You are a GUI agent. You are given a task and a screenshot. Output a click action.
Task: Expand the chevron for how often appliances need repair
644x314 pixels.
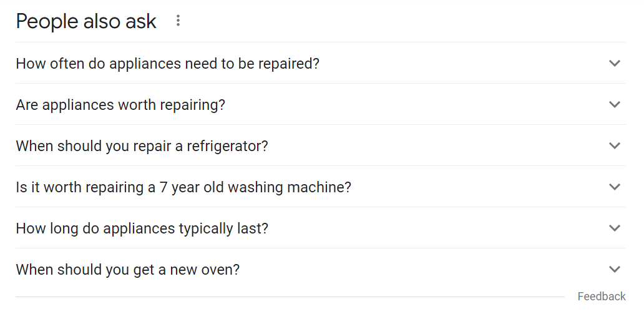click(615, 63)
